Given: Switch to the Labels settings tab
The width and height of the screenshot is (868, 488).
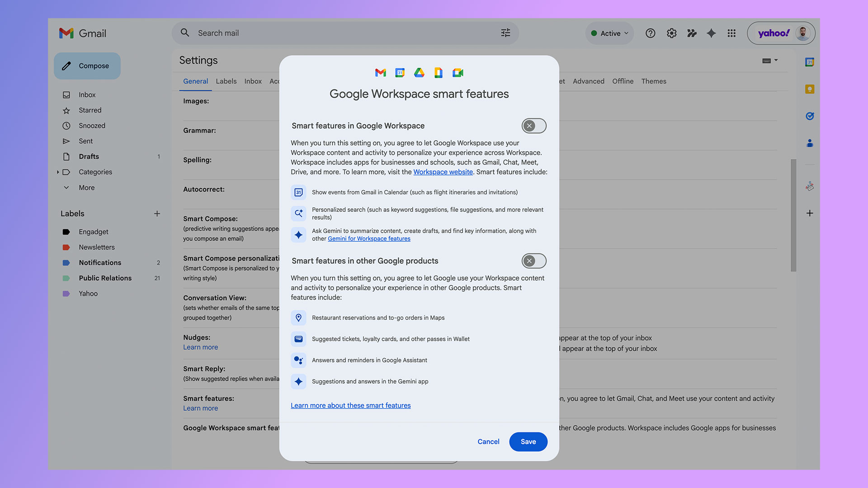Looking at the screenshot, I should 226,81.
